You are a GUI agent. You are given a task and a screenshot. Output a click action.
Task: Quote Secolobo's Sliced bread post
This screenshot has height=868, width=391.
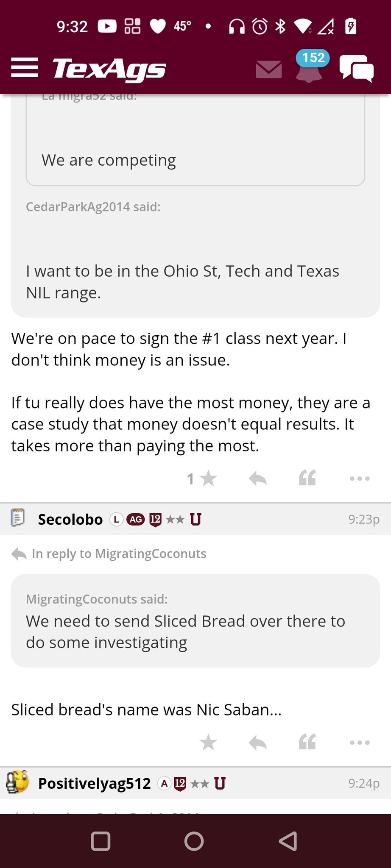coord(307,742)
